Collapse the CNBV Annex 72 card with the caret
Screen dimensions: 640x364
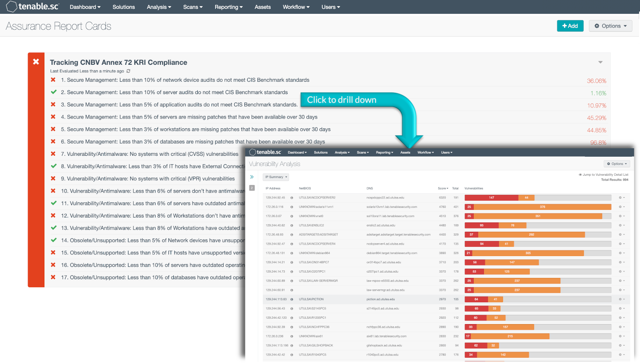click(x=600, y=62)
